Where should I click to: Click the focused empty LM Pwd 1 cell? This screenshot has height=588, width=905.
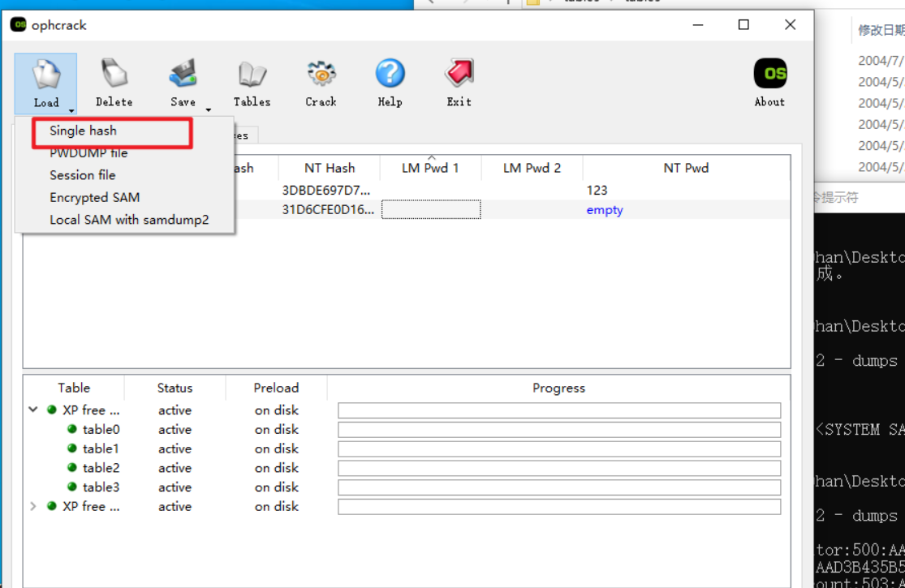click(x=431, y=210)
